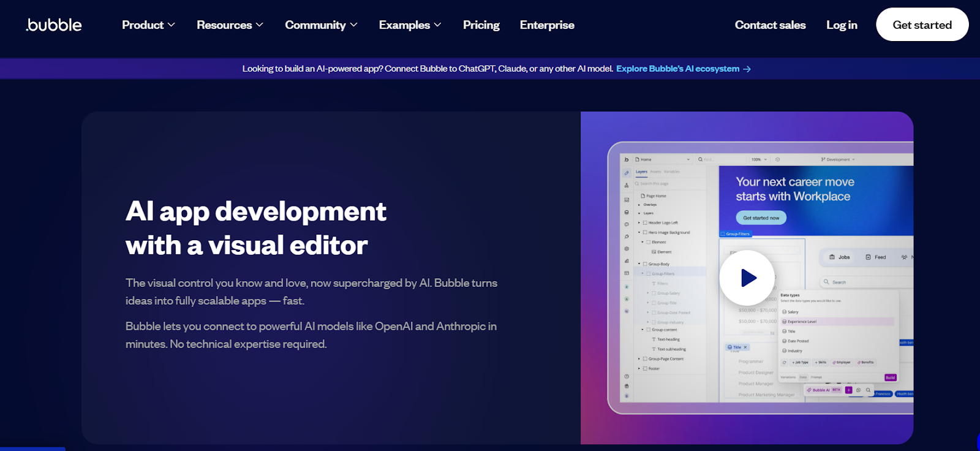Expand the Header Logo Left tree row
This screenshot has width=980, height=451.
639,222
